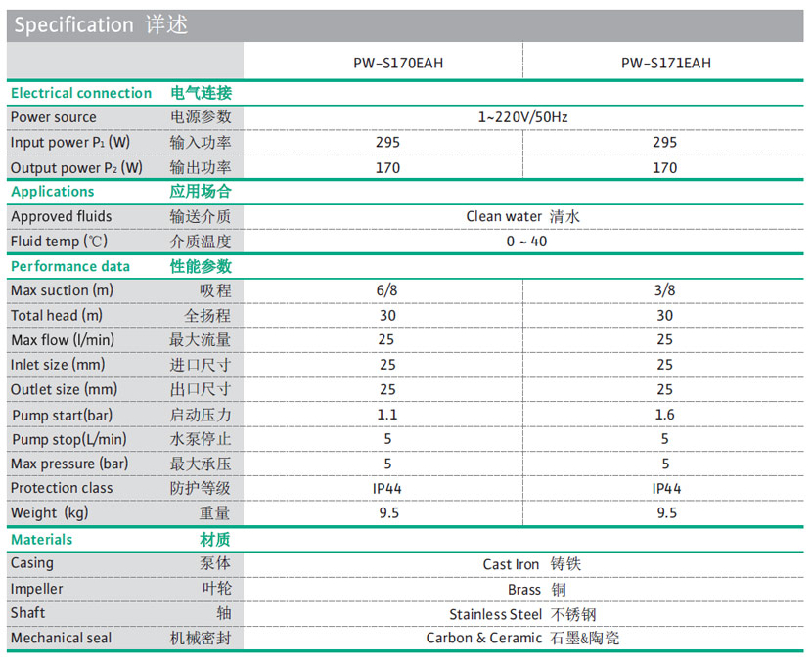Click the 'Electrical connection' section heading
Viewport: 812px width, 663px height.
point(81,93)
